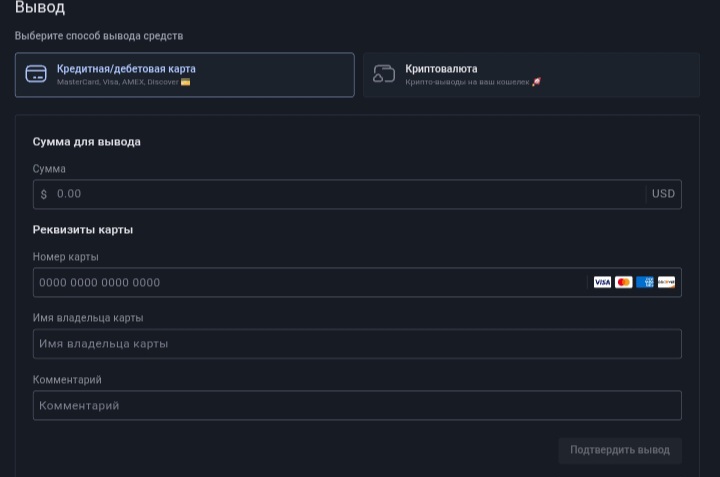Click the wallet icon beside Криптовалюта
720x477 pixels.
click(384, 75)
